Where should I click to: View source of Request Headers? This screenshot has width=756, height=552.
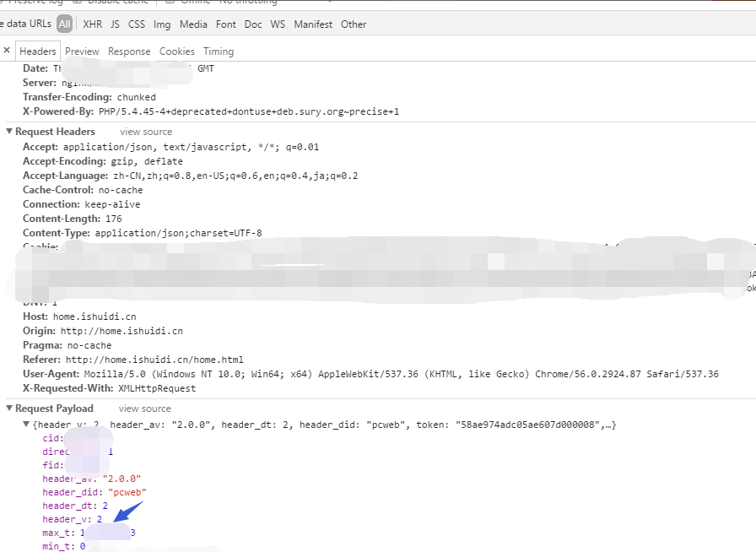coord(146,132)
